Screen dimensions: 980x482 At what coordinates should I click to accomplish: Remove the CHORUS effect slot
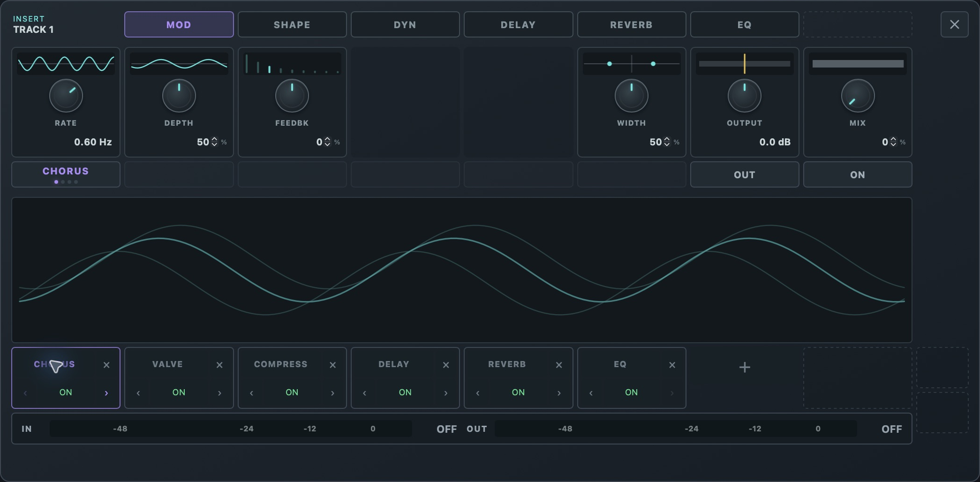[x=106, y=365]
